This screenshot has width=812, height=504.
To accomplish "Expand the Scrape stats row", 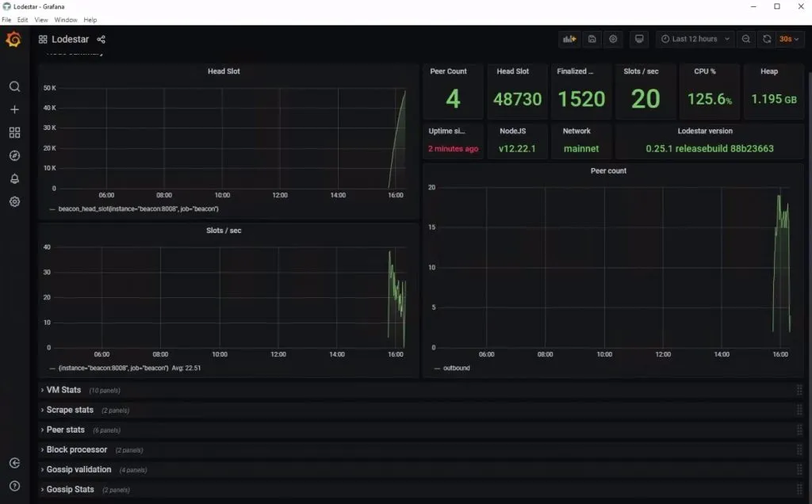I will (70, 410).
